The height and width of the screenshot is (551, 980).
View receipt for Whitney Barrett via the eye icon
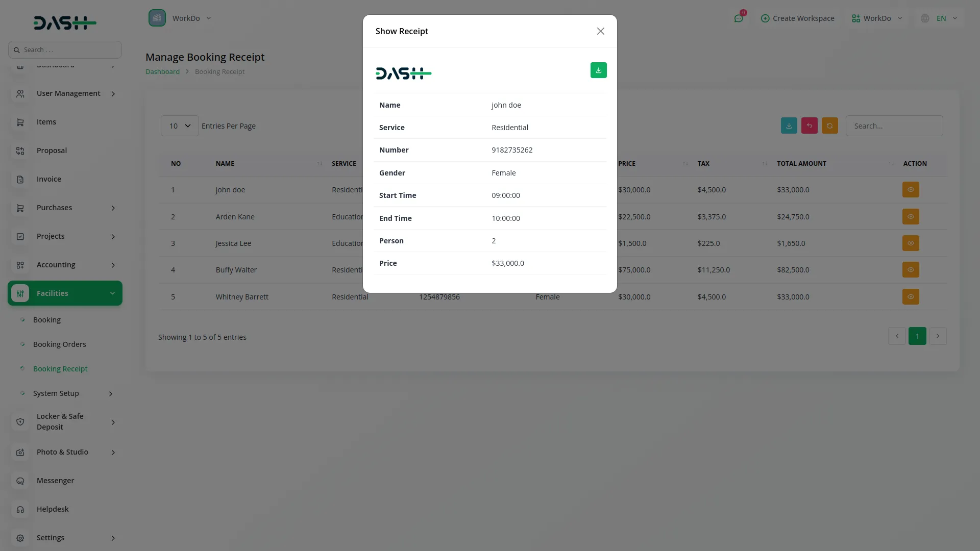click(910, 297)
